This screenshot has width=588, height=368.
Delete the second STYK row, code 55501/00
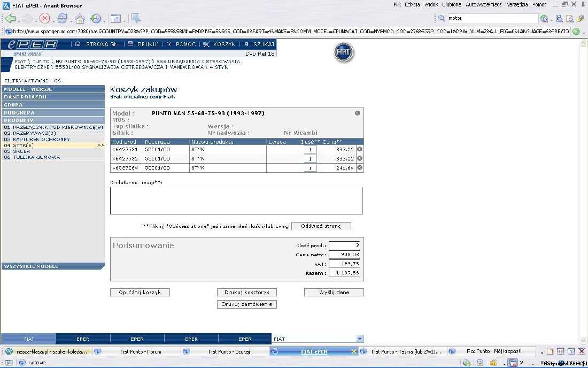tap(360, 158)
